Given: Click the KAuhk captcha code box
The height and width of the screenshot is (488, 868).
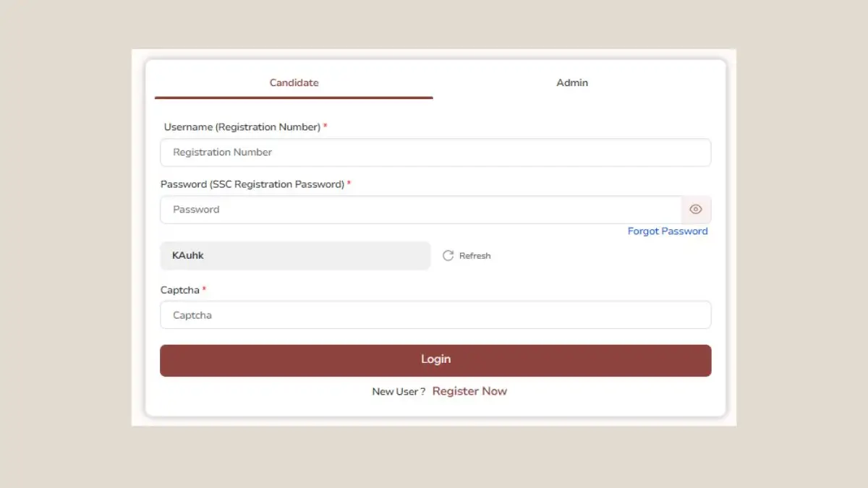Looking at the screenshot, I should [295, 256].
